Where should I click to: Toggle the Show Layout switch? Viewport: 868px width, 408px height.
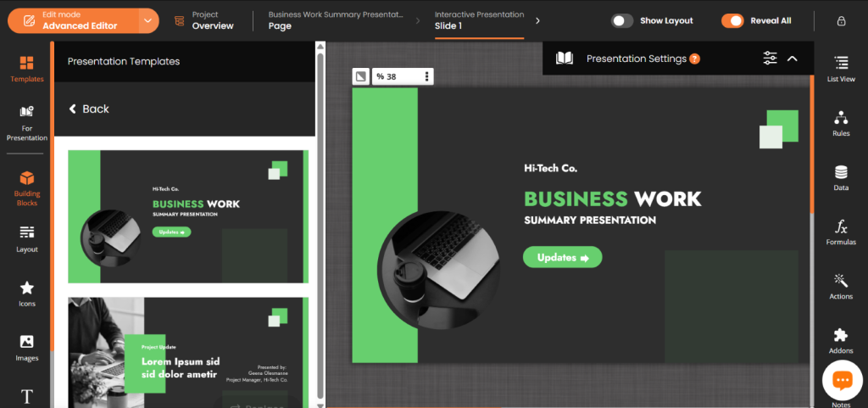pyautogui.click(x=622, y=21)
